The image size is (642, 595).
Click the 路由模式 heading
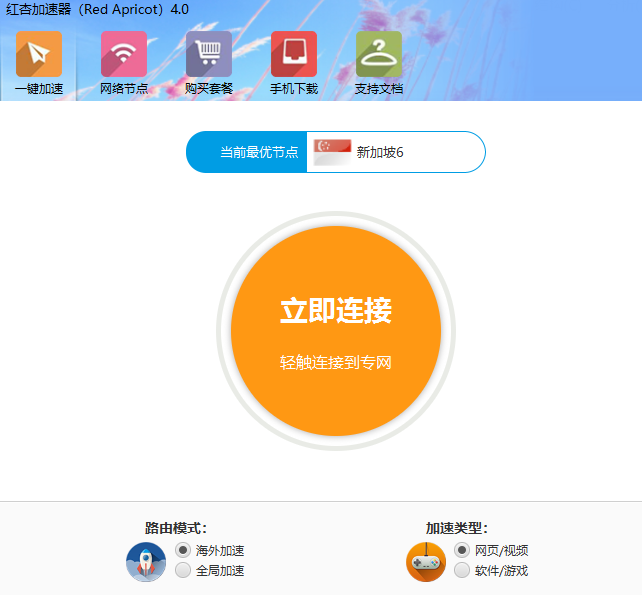tap(176, 529)
